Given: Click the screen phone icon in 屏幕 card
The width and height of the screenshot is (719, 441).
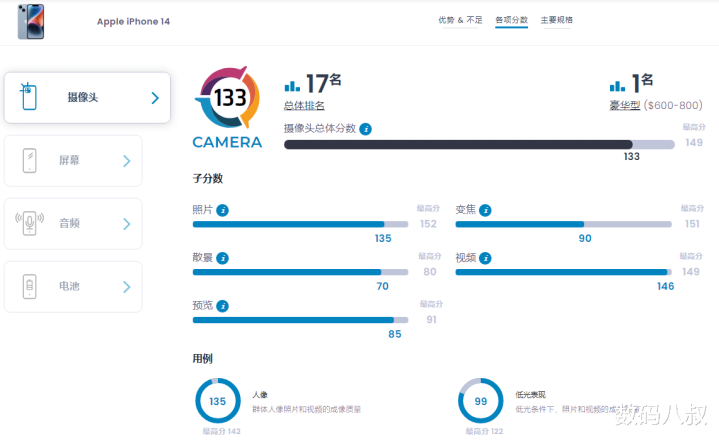Looking at the screenshot, I should pyautogui.click(x=29, y=160).
